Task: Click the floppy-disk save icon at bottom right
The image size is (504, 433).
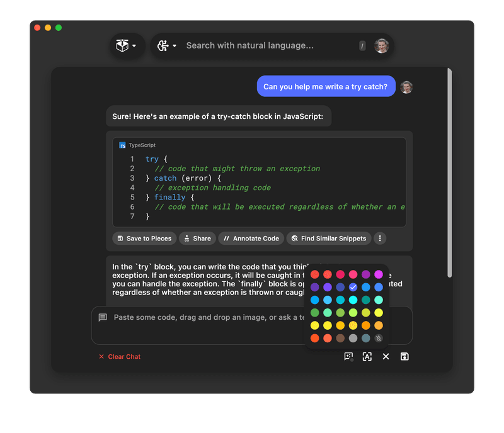Action: 404,356
